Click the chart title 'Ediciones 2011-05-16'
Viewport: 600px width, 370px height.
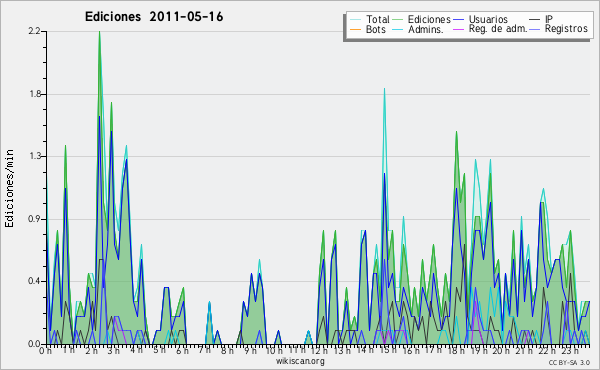pos(154,17)
